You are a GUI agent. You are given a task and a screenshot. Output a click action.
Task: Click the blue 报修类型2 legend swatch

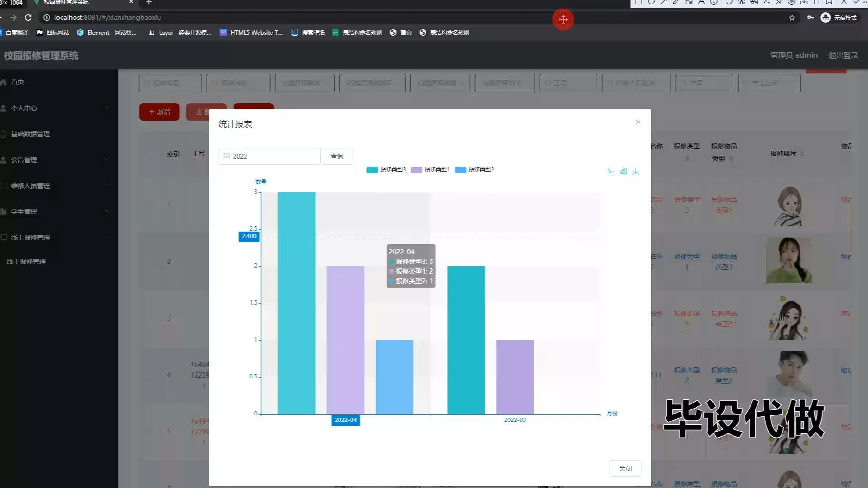(461, 170)
